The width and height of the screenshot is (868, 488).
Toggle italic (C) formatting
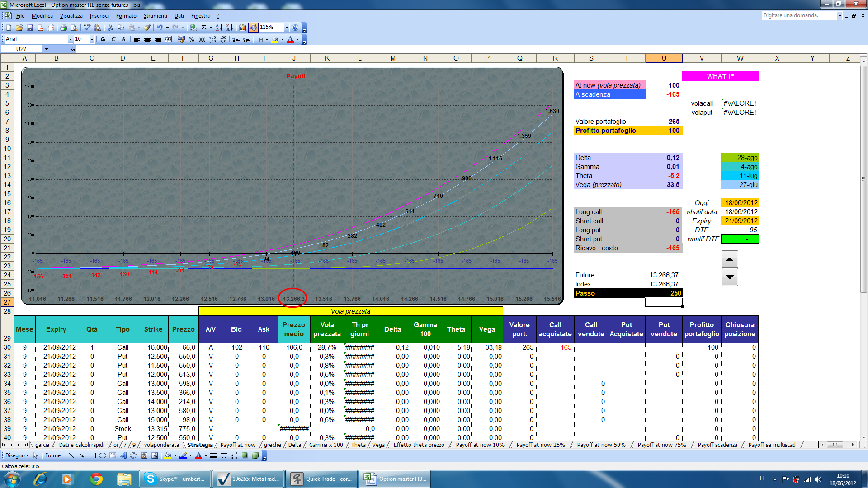tap(113, 39)
